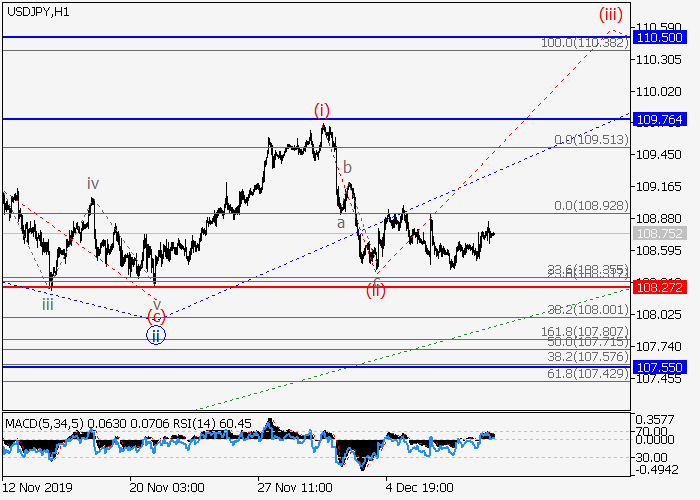Click the iv wave label
Image resolution: width=700 pixels, height=500 pixels.
click(92, 183)
